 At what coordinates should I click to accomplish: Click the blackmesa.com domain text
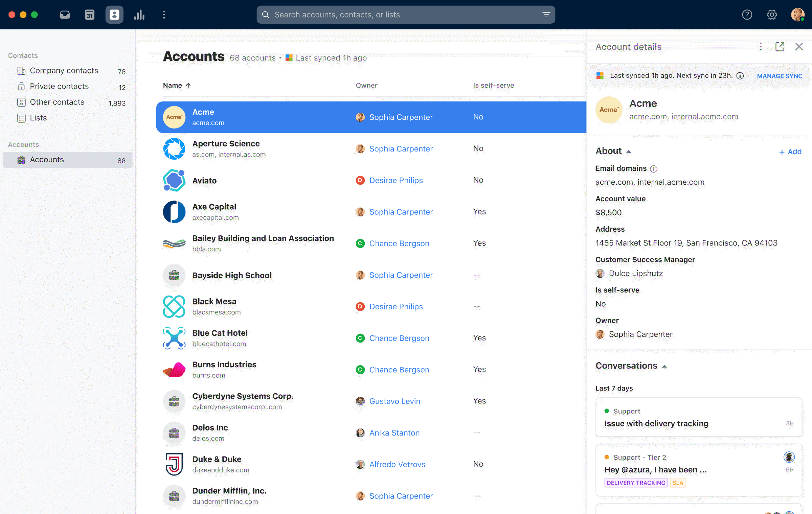point(217,312)
